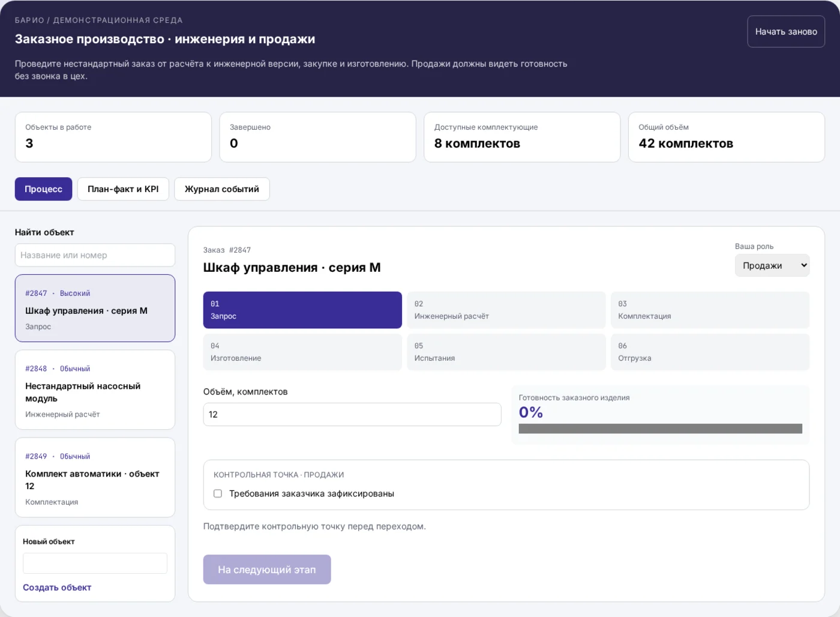Click the Контрольная точка · Продажи label
The width and height of the screenshot is (840, 617).
pyautogui.click(x=279, y=475)
